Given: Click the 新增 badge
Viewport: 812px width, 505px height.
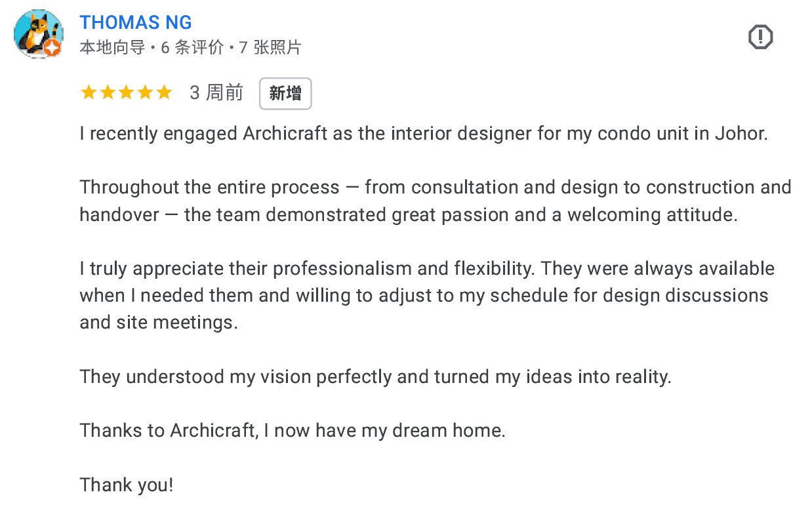Looking at the screenshot, I should [x=285, y=94].
